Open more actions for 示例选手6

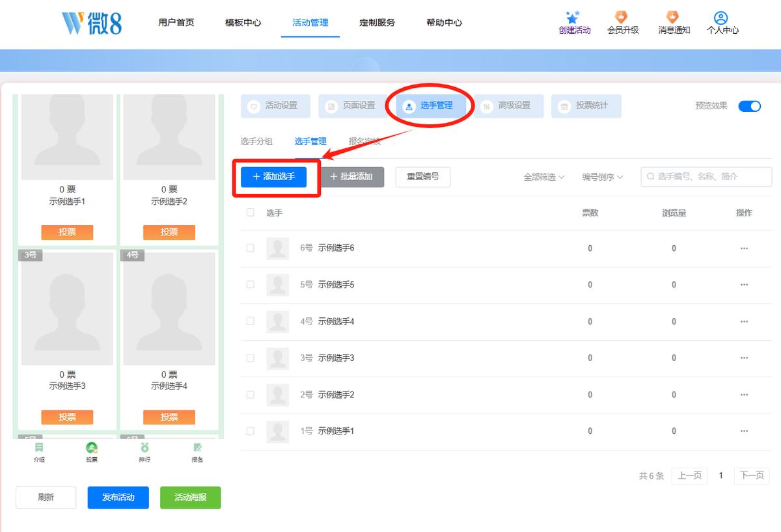coord(744,248)
